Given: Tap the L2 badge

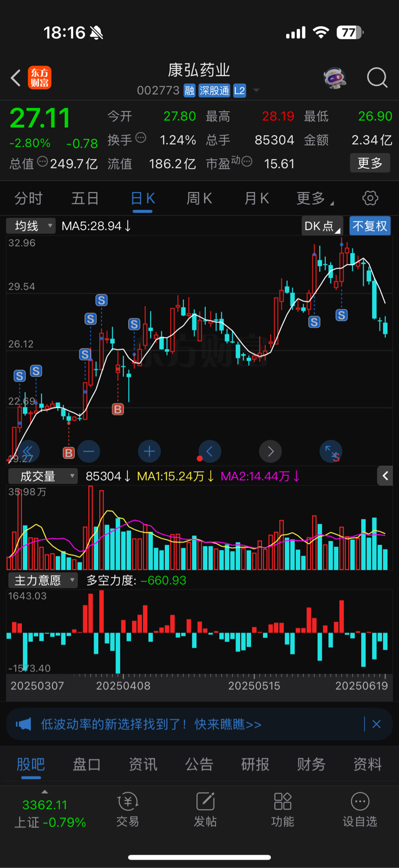Looking at the screenshot, I should pyautogui.click(x=240, y=91).
